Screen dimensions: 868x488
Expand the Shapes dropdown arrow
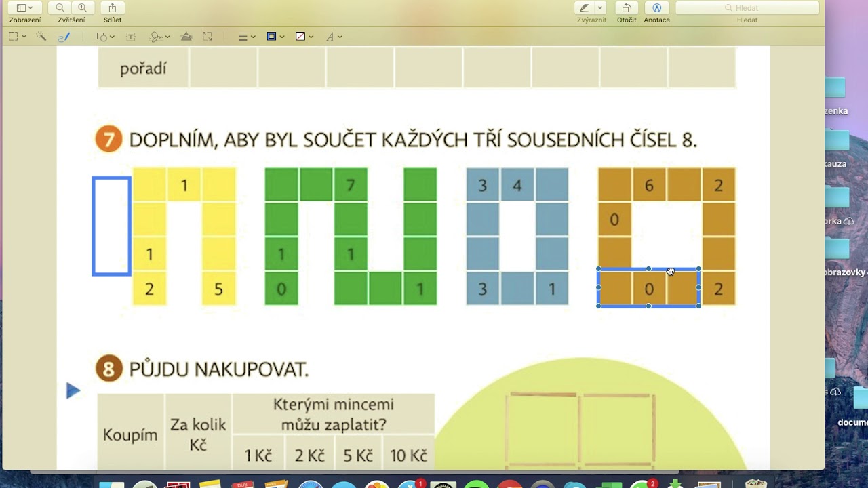pyautogui.click(x=112, y=37)
